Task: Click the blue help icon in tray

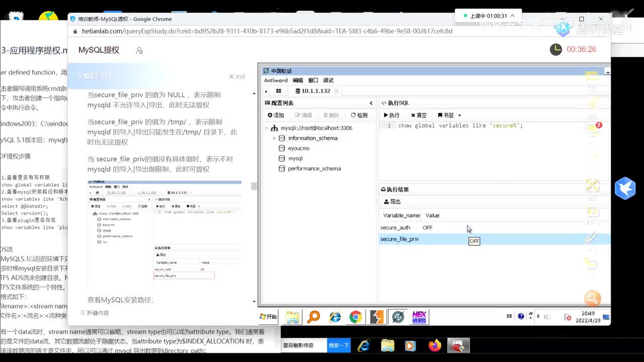Action: 521,317
